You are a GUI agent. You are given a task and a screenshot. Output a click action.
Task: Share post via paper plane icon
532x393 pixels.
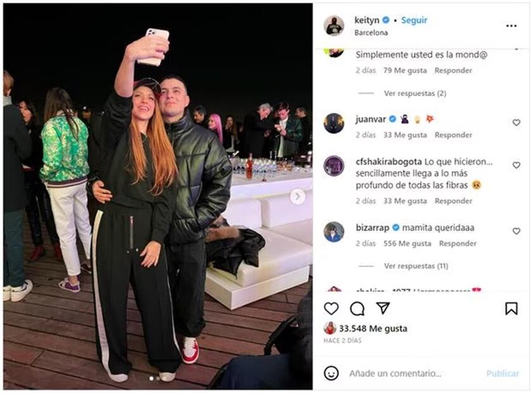tap(383, 308)
